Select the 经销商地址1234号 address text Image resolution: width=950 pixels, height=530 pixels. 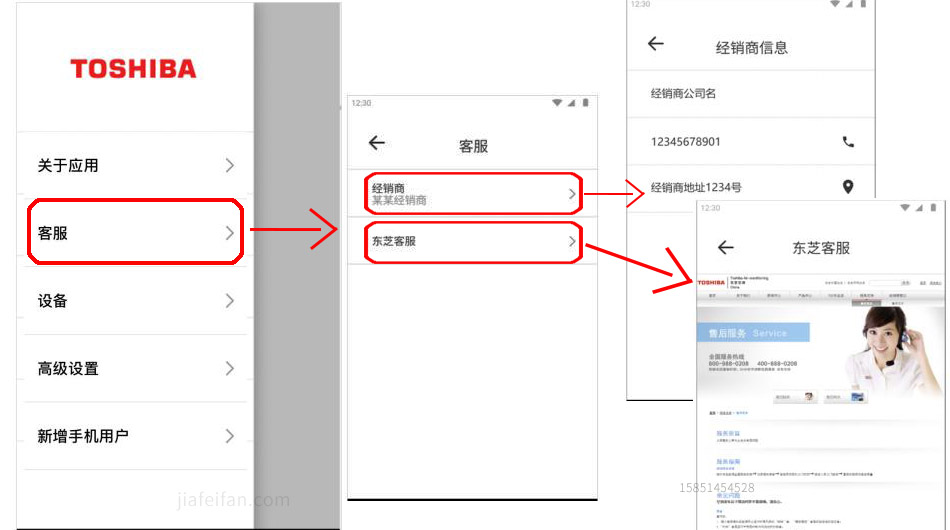(696, 187)
